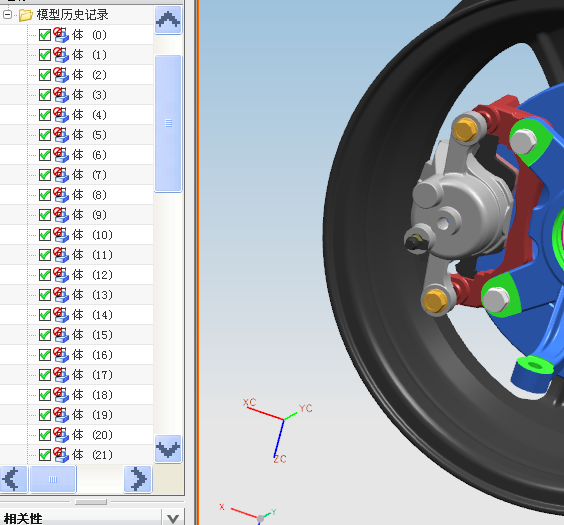The width and height of the screenshot is (564, 525).
Task: Select the 体 (7) tree entry
Action: (x=89, y=175)
